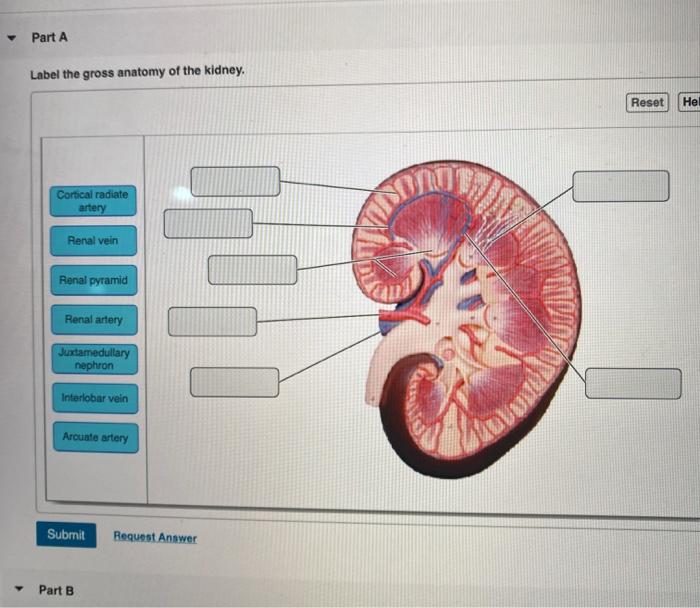The image size is (700, 608).
Task: Submit the answer for Part A
Action: (x=66, y=534)
